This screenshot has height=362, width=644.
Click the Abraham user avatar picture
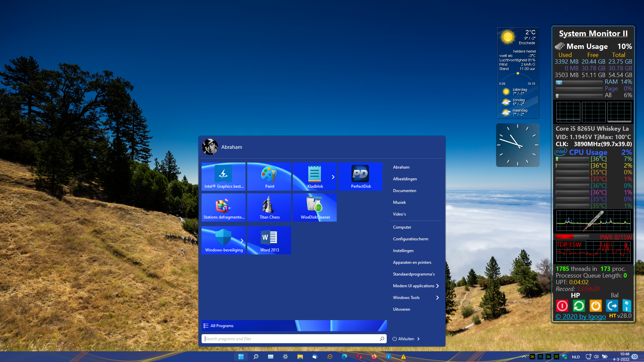tap(210, 147)
